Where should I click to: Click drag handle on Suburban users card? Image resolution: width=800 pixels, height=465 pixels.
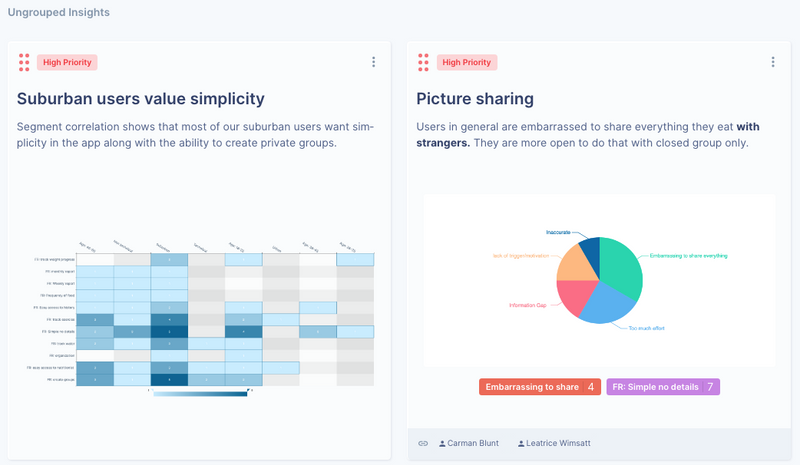click(x=24, y=62)
